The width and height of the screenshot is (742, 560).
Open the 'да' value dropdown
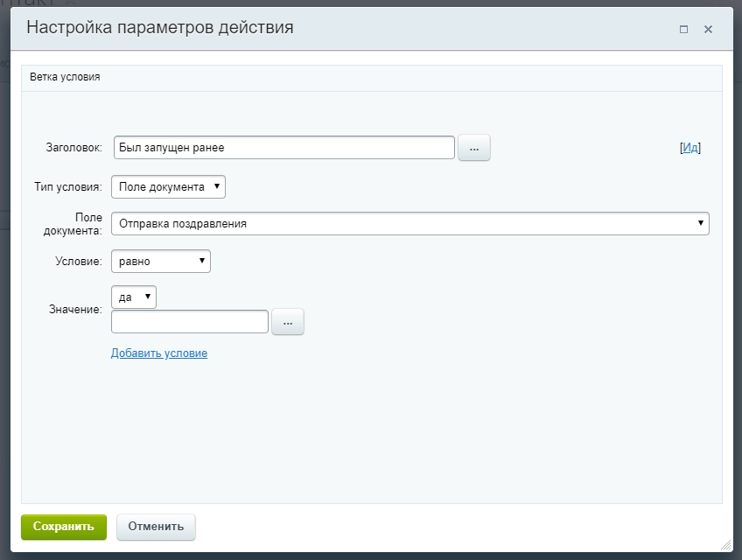(134, 297)
